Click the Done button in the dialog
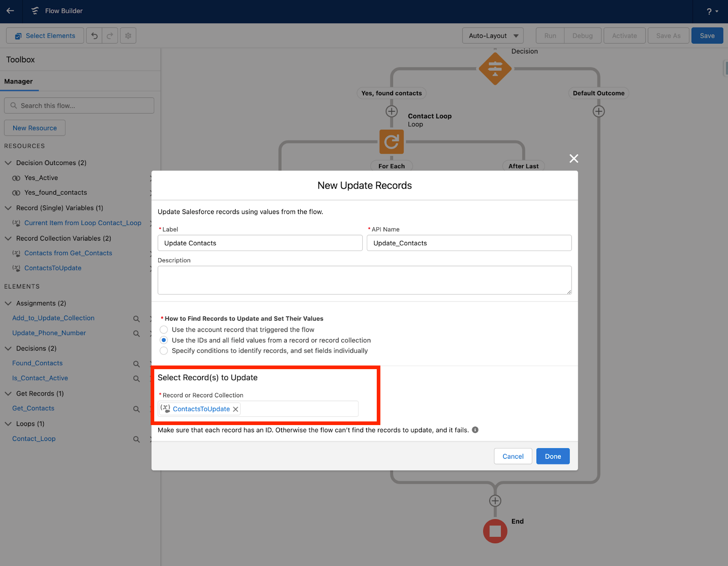The height and width of the screenshot is (566, 728). coord(552,456)
